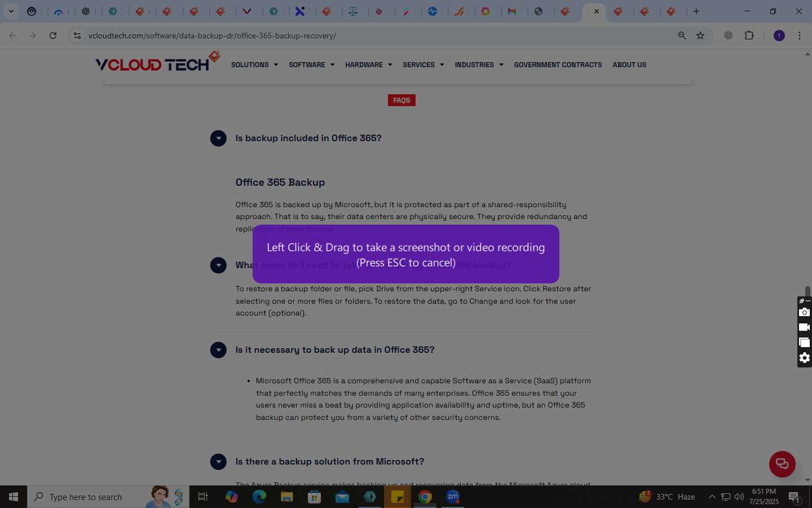Click the red FAQS label

tap(401, 100)
